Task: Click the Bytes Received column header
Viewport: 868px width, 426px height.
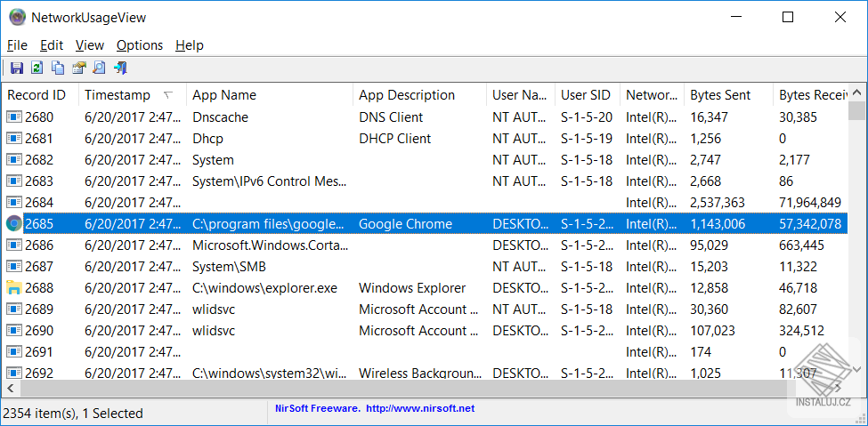Action: (x=810, y=95)
